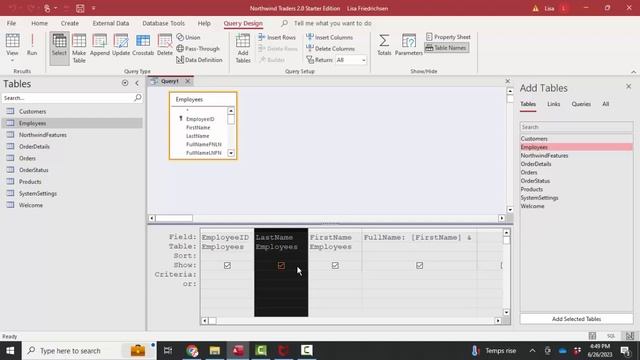
Task: Switch to the Links tab in Add Tables
Action: [x=553, y=104]
